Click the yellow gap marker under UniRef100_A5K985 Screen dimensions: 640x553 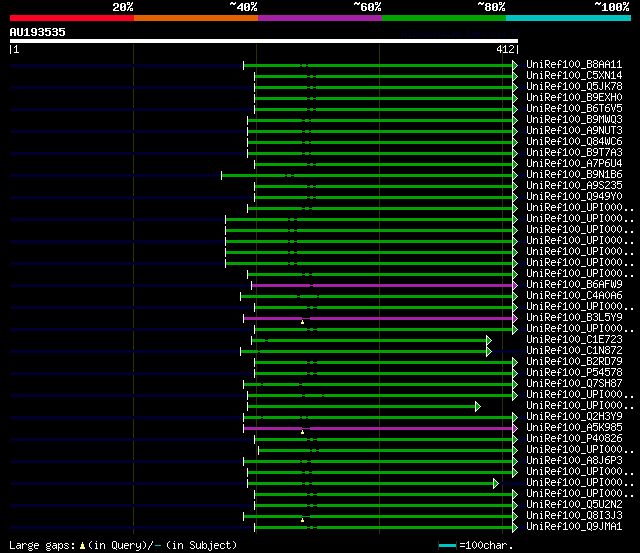[302, 432]
